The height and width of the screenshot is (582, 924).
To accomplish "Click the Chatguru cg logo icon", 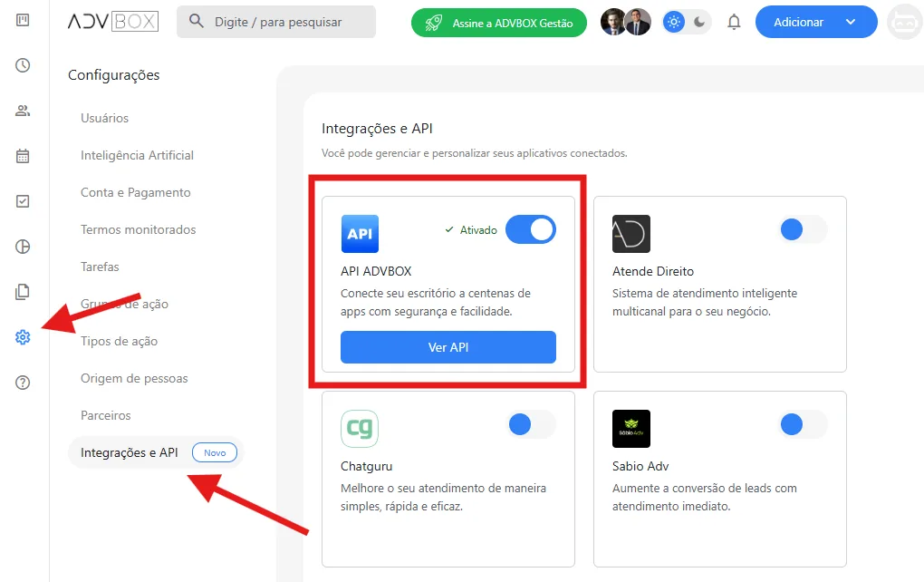I will coord(360,429).
